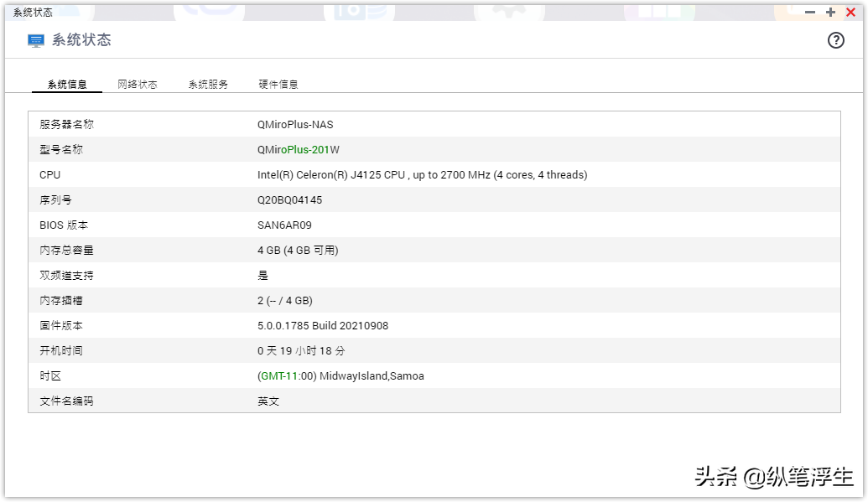Click the 开机时间 label
This screenshot has width=868, height=502.
[x=61, y=351]
